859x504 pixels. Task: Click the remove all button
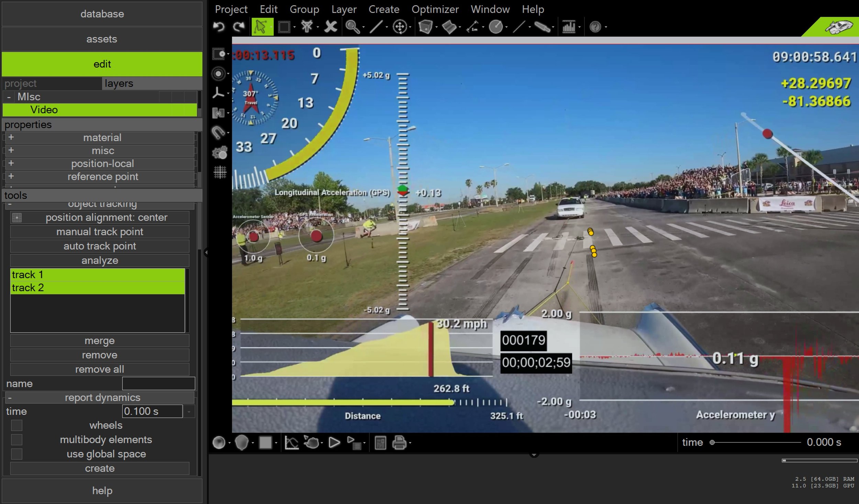(100, 369)
